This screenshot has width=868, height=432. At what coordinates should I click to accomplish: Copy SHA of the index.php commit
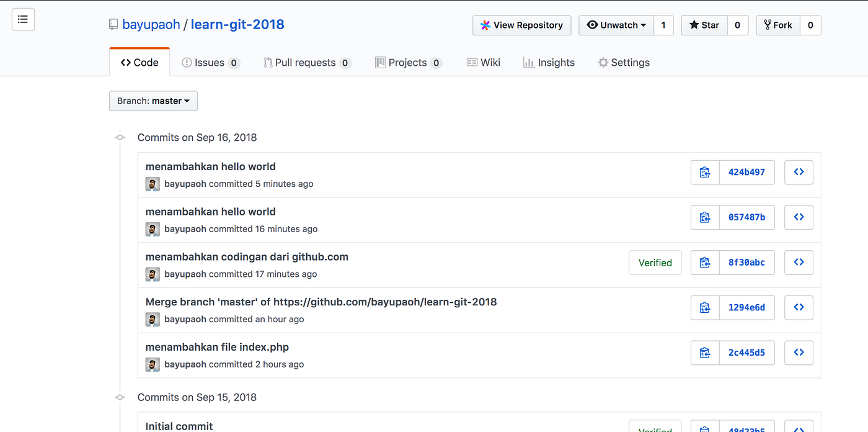click(x=705, y=352)
